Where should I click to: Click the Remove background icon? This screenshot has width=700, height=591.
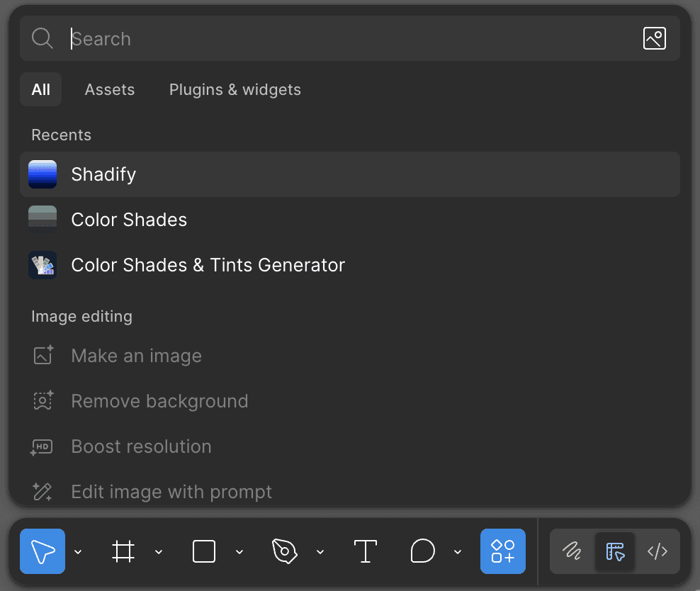pyautogui.click(x=43, y=400)
